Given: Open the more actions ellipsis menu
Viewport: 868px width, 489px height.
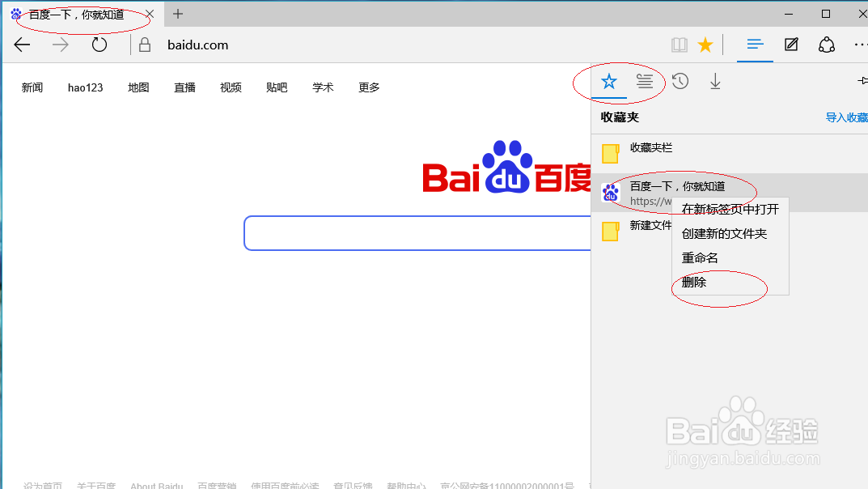Looking at the screenshot, I should tap(861, 45).
